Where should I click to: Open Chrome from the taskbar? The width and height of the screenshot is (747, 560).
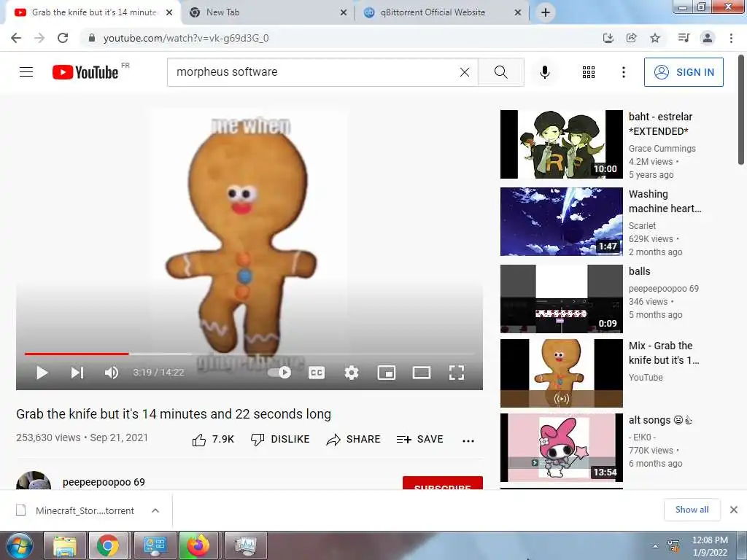(108, 545)
